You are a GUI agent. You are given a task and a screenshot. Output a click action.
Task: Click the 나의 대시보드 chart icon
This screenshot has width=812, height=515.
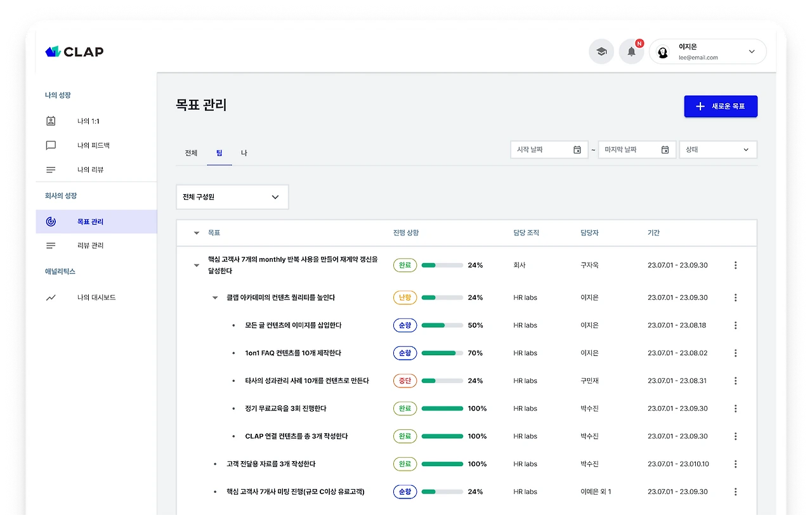[x=51, y=297]
